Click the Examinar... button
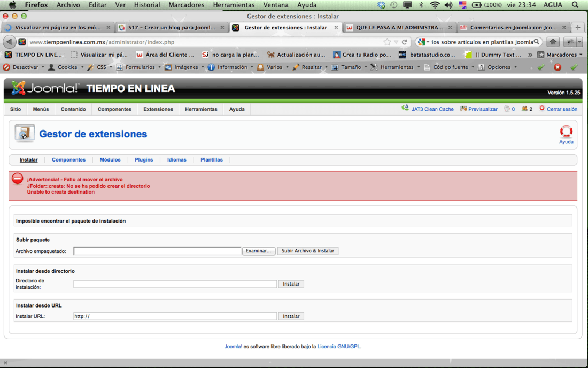The width and height of the screenshot is (588, 368). pos(258,251)
